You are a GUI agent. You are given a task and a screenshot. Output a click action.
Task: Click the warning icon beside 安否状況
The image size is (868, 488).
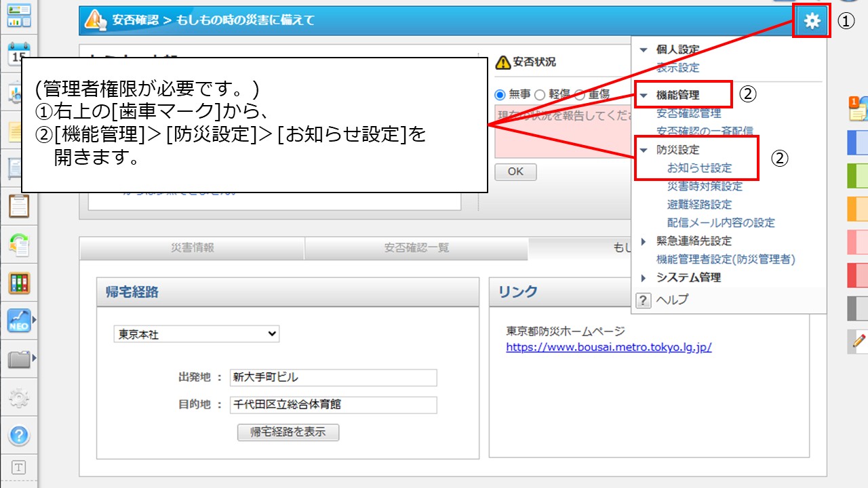click(x=502, y=62)
